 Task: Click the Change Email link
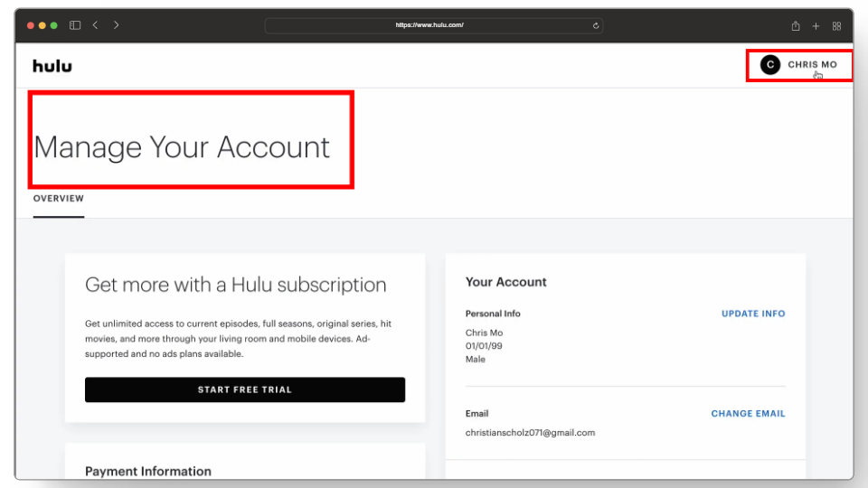tap(748, 414)
